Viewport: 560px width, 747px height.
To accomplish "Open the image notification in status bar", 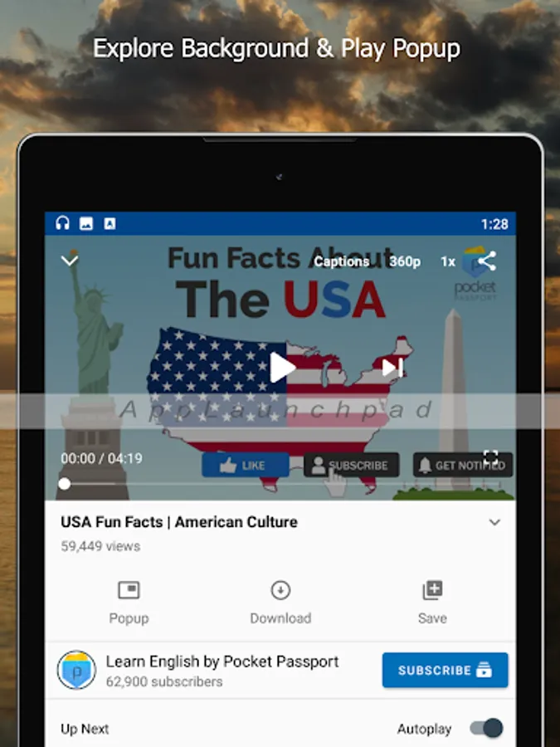I will point(86,223).
